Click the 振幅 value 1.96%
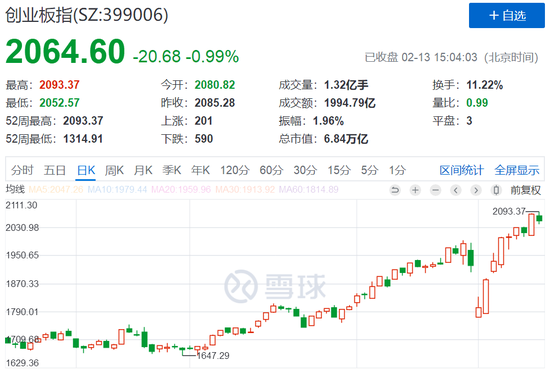Image resolution: width=550 pixels, height=369 pixels. pos(328,121)
